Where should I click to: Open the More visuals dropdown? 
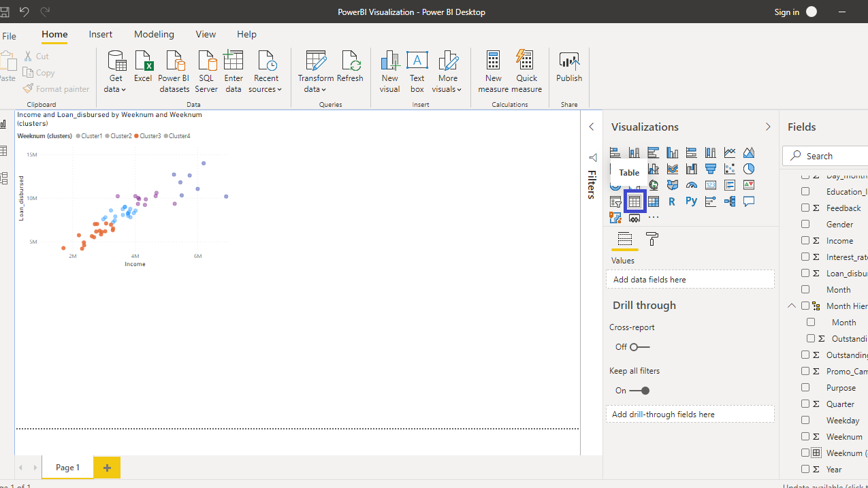pyautogui.click(x=448, y=71)
